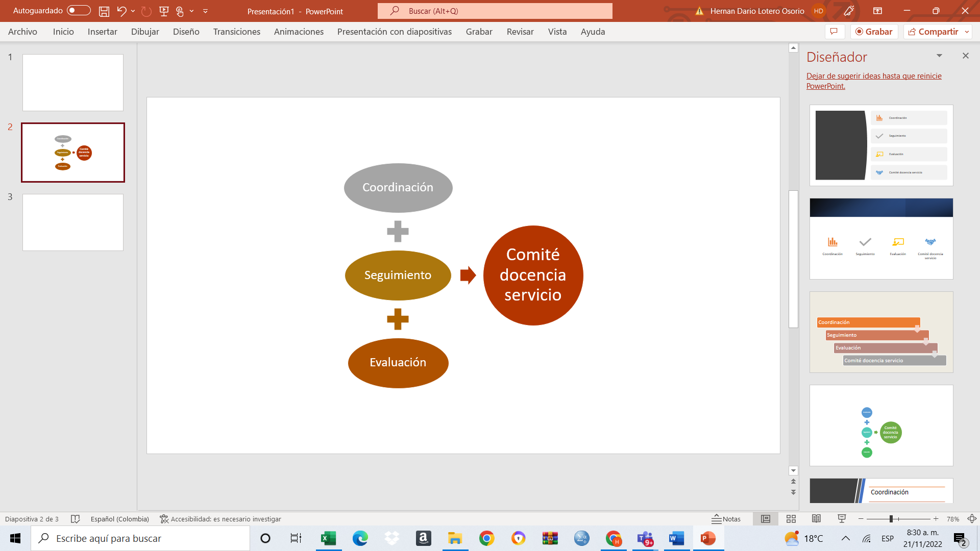Open the Animaciones tab
The image size is (980, 551).
click(x=299, y=32)
